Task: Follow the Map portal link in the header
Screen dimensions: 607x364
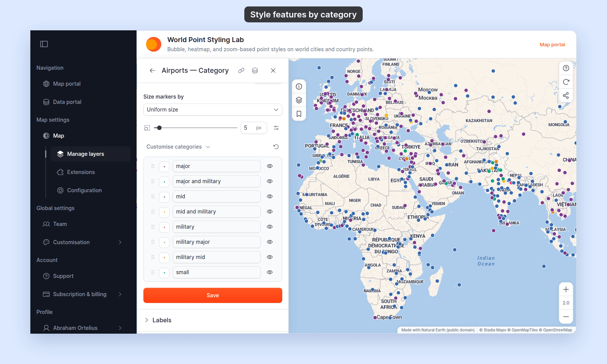Action: pyautogui.click(x=552, y=45)
